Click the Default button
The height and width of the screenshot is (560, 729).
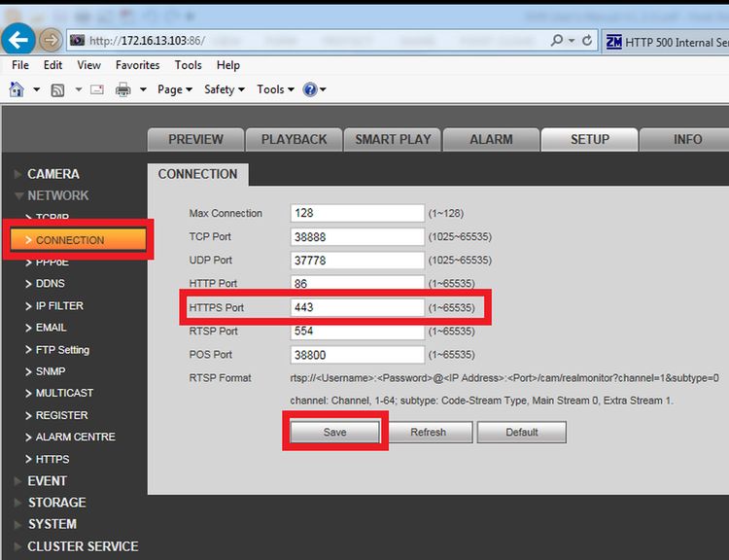[522, 432]
